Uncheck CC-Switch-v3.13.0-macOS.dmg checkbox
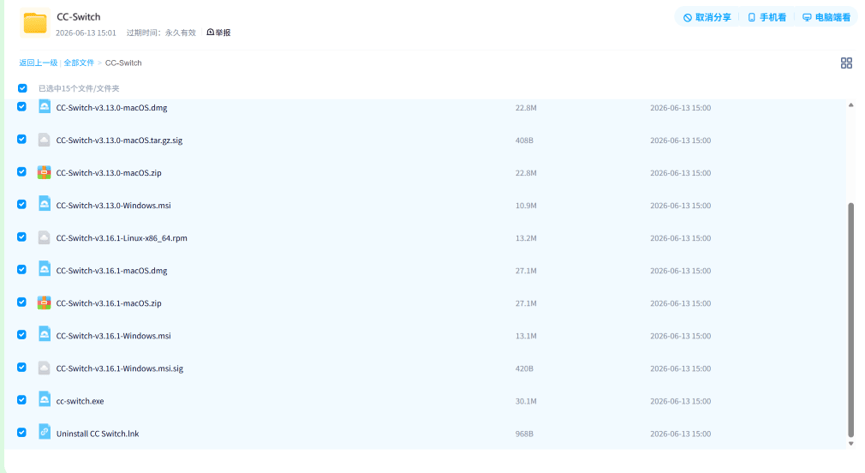This screenshot has height=473, width=865. click(x=22, y=107)
